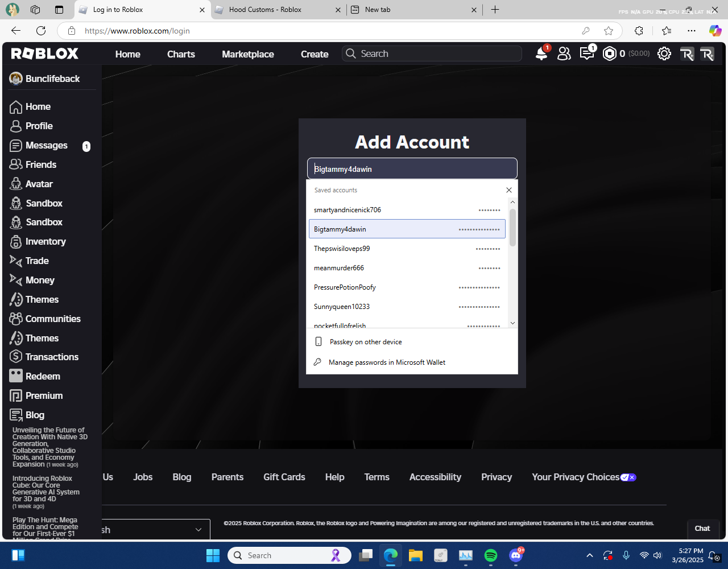The image size is (728, 569).
Task: Open the Accessibility footer link
Action: click(x=435, y=477)
